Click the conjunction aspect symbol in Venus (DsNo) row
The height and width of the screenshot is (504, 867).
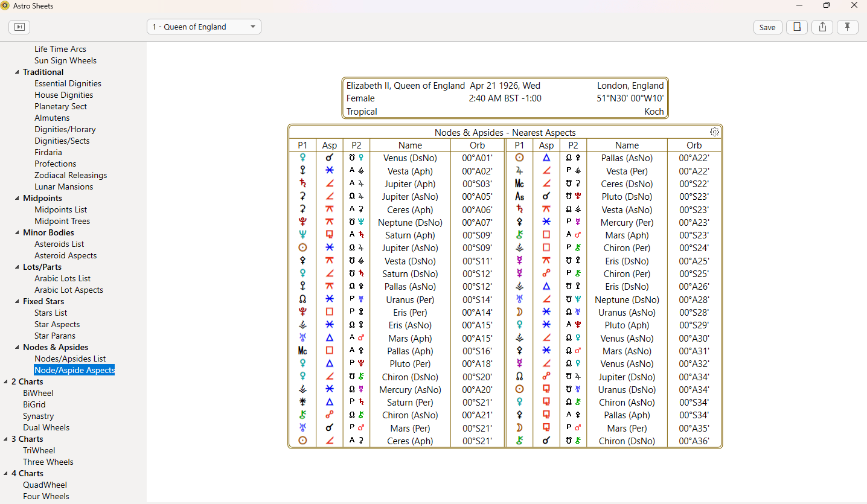point(330,158)
